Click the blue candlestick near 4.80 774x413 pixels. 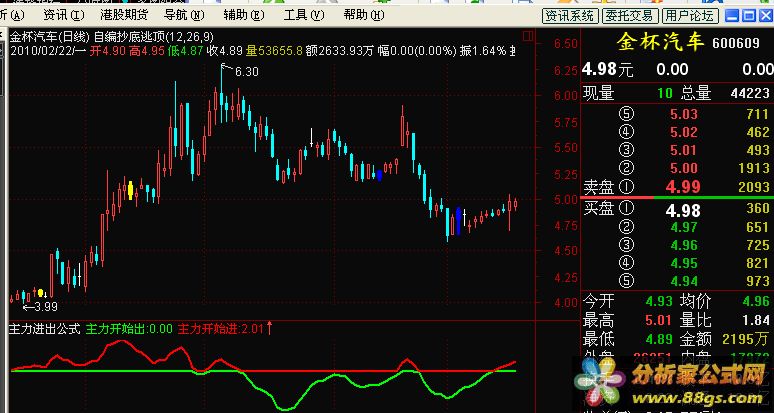point(459,221)
